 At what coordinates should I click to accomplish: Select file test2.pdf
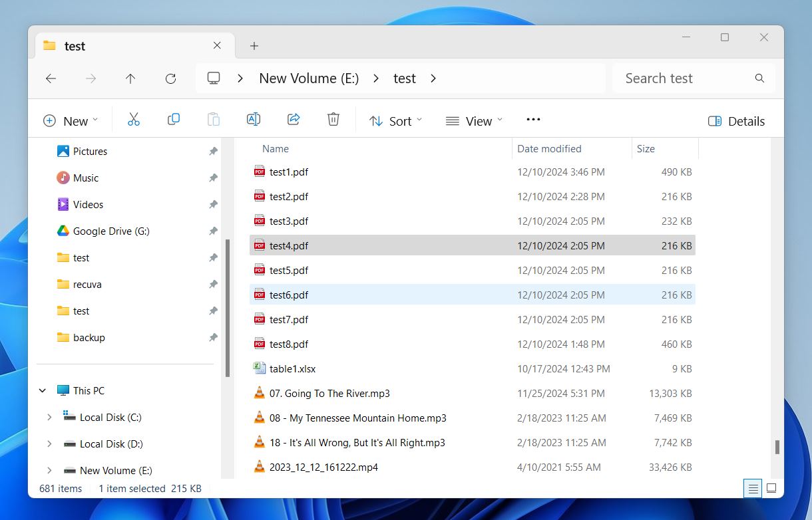[x=473, y=196]
